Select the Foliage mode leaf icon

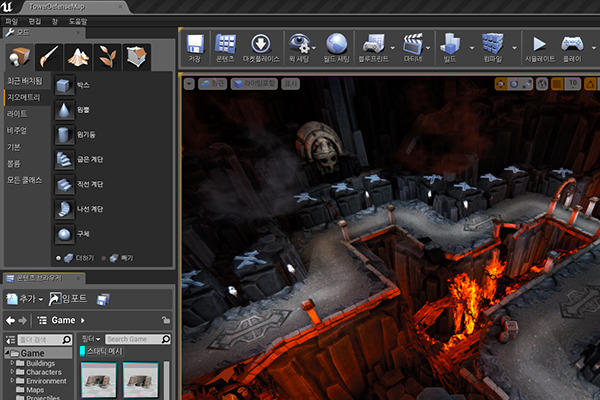(x=108, y=57)
